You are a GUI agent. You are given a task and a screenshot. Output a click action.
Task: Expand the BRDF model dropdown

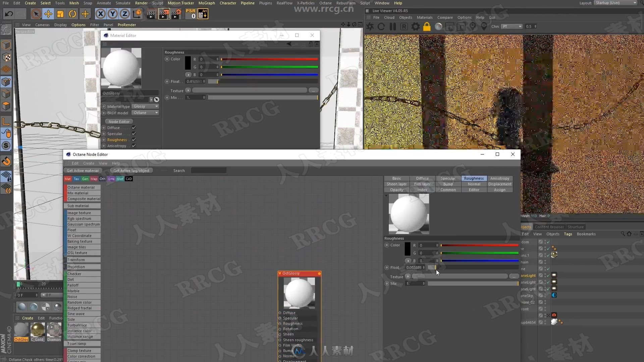tap(157, 113)
